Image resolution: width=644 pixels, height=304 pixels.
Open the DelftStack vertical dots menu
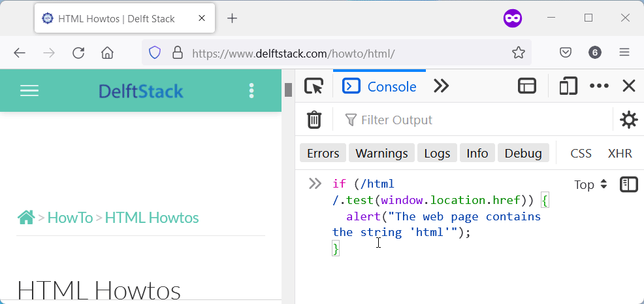(251, 91)
